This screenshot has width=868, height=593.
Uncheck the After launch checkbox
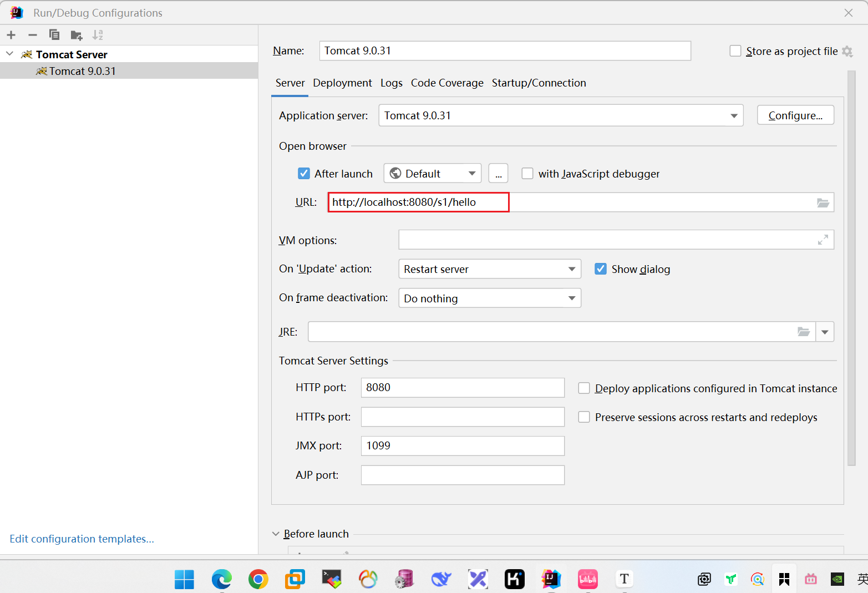pos(304,174)
